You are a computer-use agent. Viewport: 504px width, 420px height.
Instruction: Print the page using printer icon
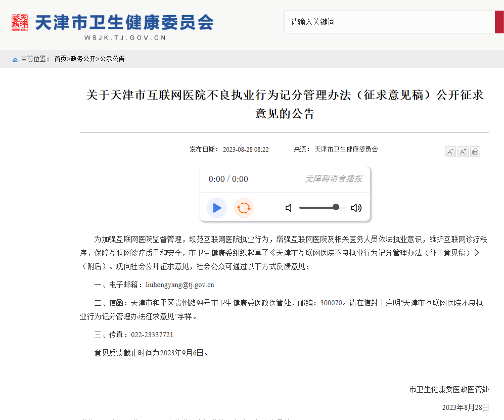pyautogui.click(x=475, y=152)
